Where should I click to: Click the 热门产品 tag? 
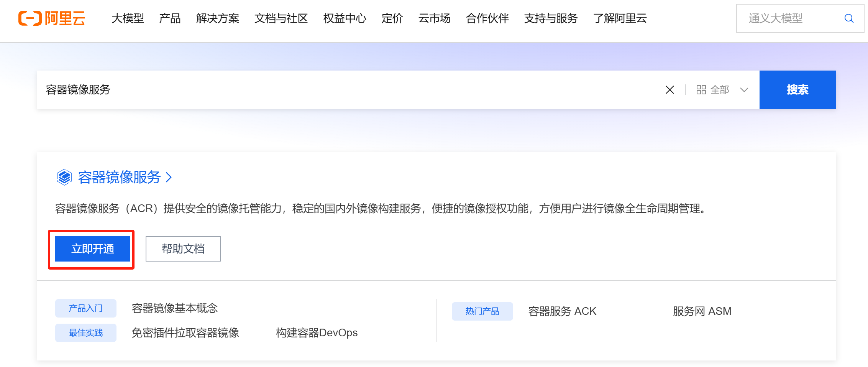pyautogui.click(x=482, y=311)
